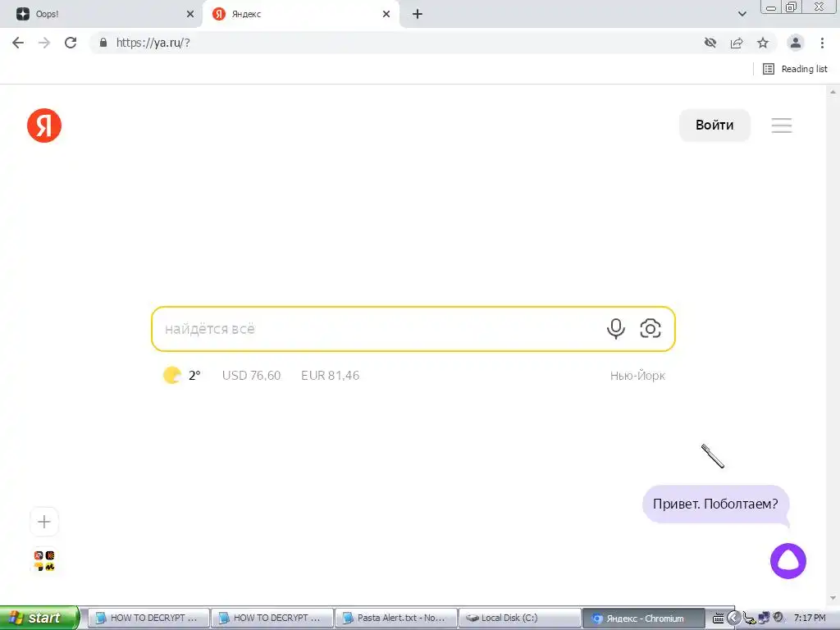
Task: Open the Yandex services icon cluster
Action: point(44,561)
